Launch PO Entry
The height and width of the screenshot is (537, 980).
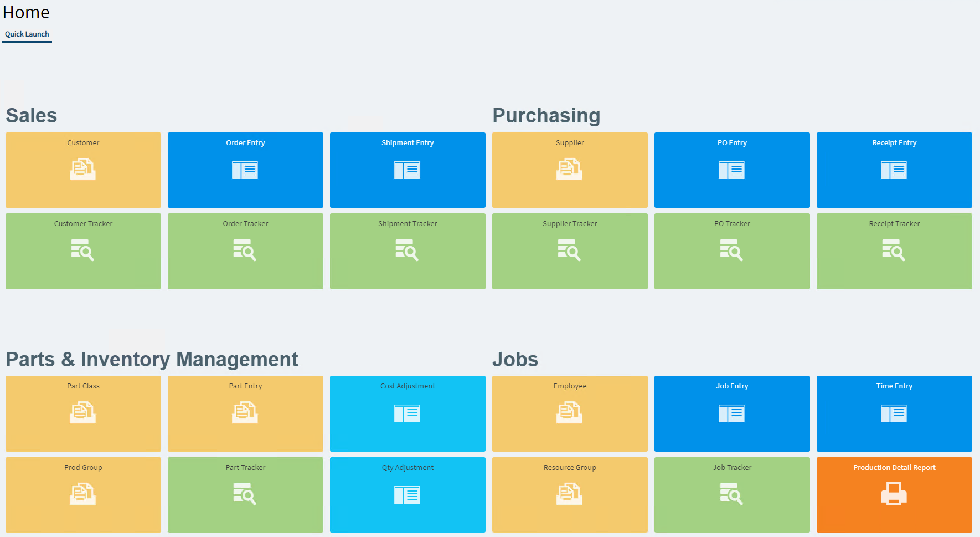click(x=732, y=170)
